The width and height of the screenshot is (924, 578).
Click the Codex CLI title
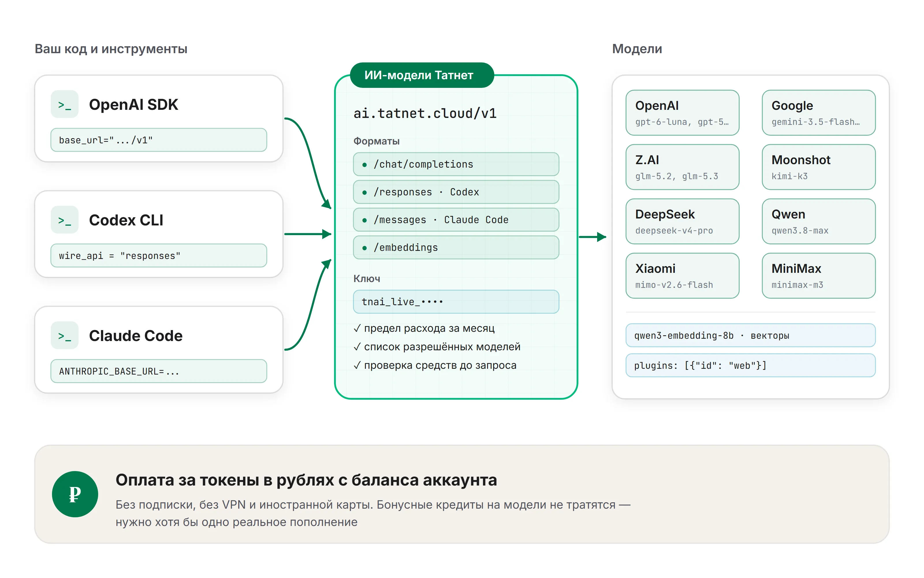(126, 220)
